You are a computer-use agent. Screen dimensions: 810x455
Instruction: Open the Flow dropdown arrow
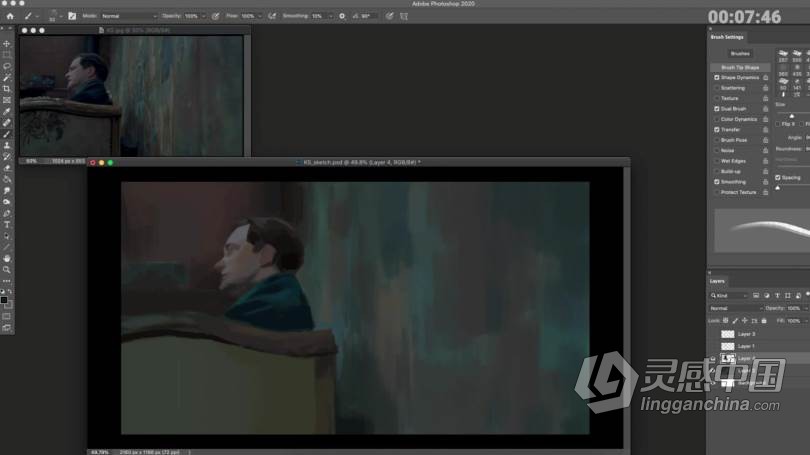point(259,16)
